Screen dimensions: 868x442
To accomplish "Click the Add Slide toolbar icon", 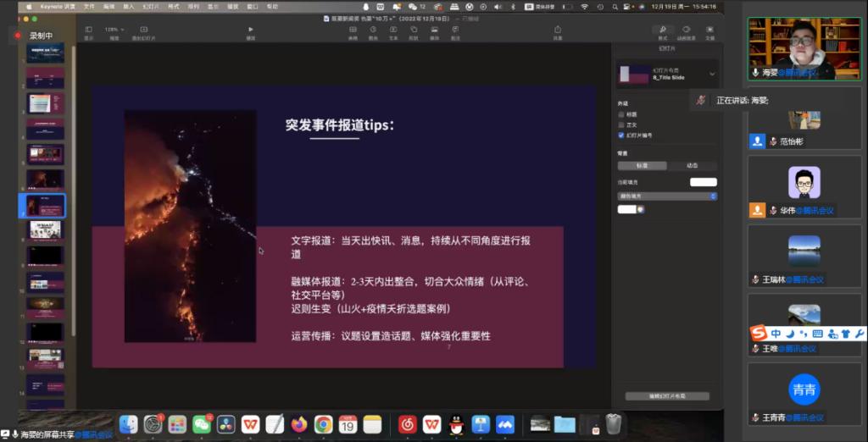I will click(143, 30).
